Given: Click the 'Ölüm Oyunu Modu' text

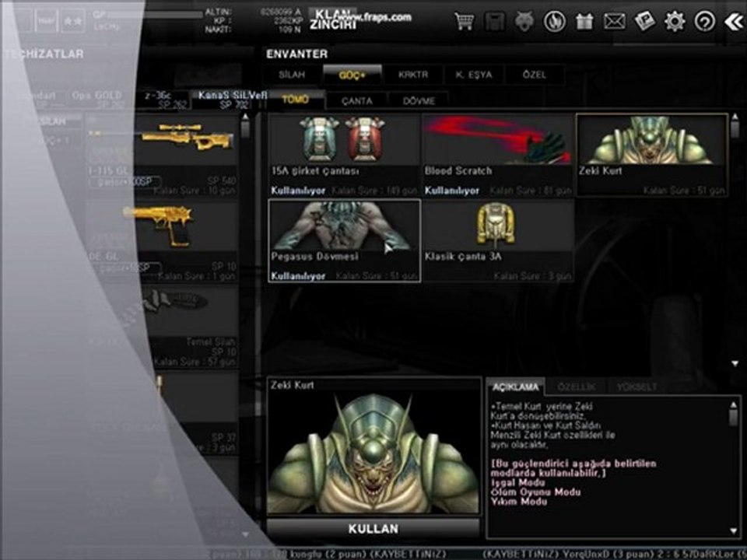Looking at the screenshot, I should click(535, 492).
